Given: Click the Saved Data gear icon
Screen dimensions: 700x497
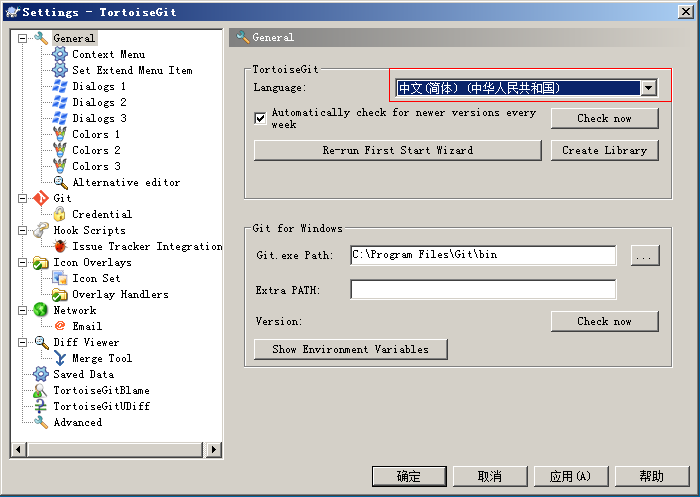Looking at the screenshot, I should coord(41,374).
